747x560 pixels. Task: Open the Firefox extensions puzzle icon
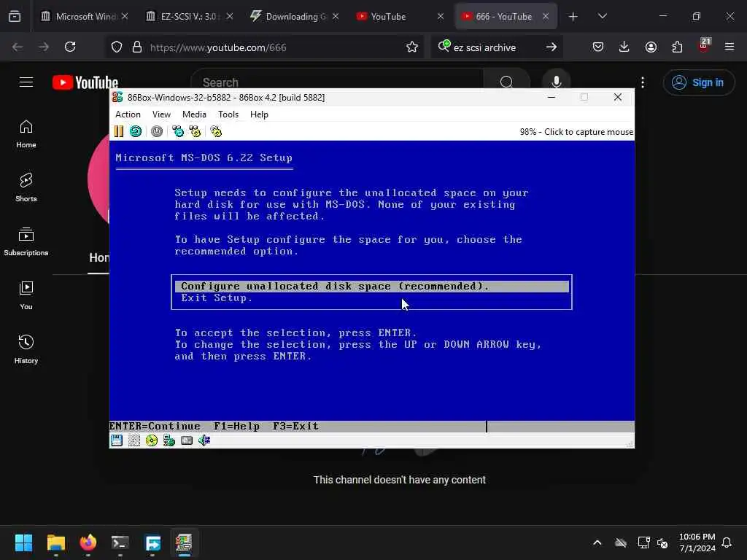point(677,47)
